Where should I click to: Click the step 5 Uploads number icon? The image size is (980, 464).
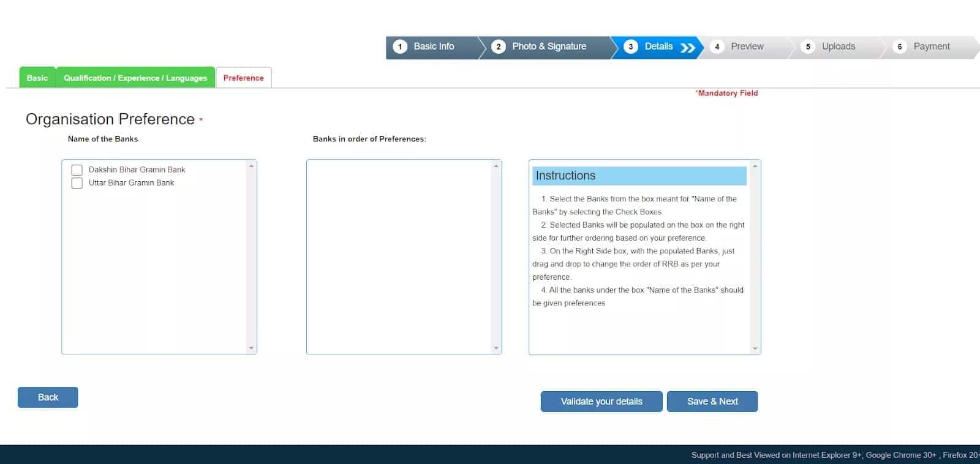808,47
